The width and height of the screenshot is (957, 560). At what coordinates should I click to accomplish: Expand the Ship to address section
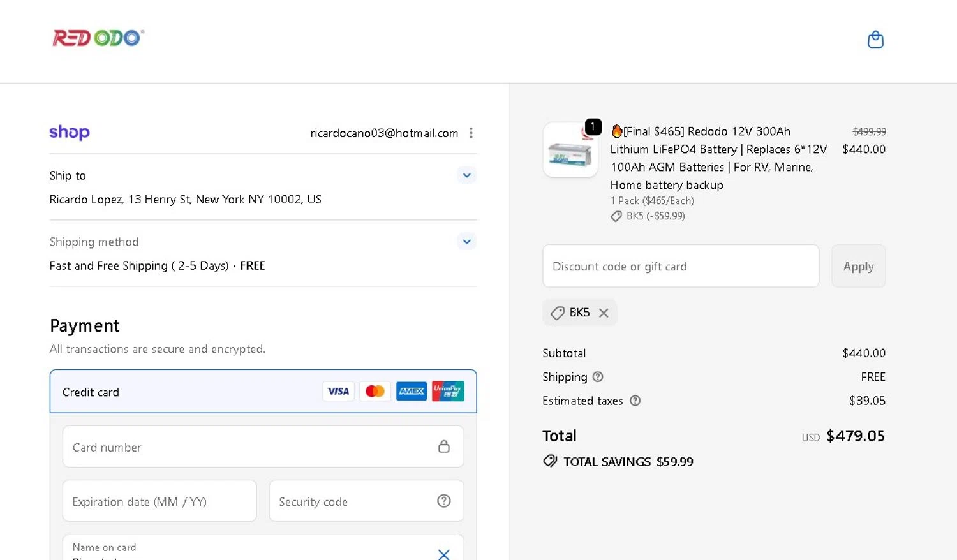pyautogui.click(x=467, y=175)
